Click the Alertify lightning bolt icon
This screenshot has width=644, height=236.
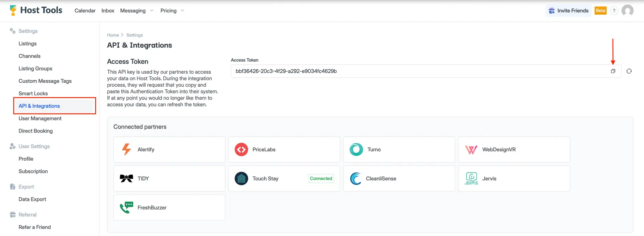(126, 150)
